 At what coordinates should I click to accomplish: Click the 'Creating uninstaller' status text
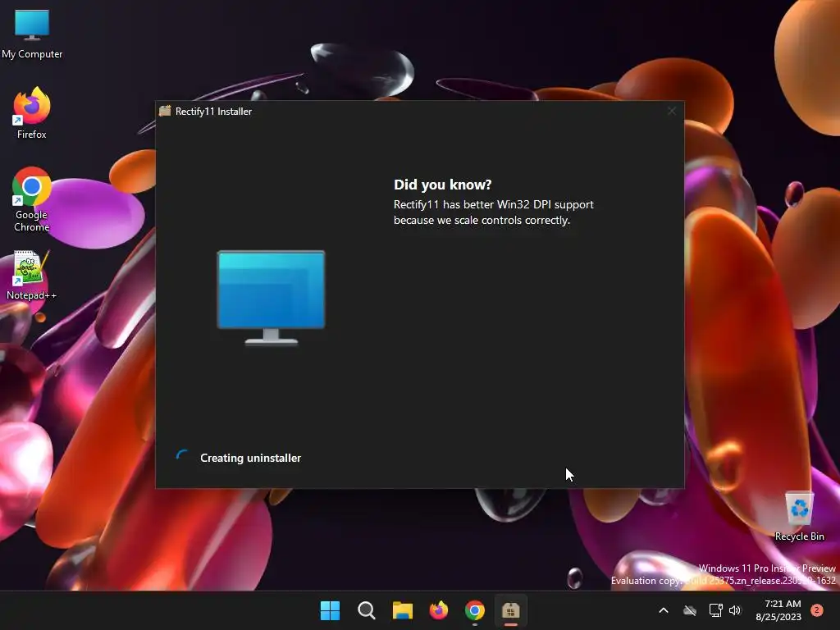tap(250, 458)
